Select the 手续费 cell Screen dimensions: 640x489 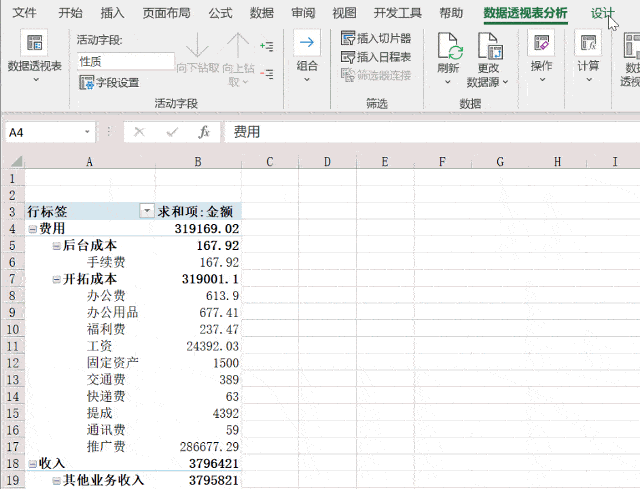point(90,262)
